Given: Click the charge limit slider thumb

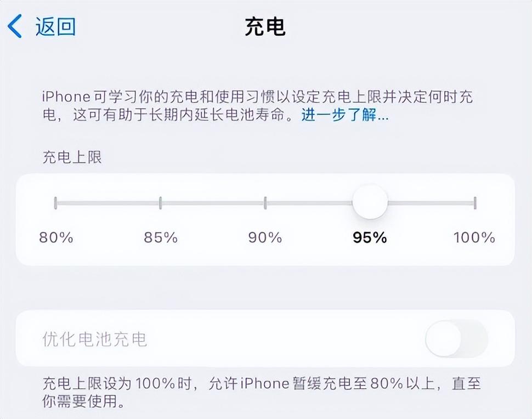Looking at the screenshot, I should pos(370,202).
